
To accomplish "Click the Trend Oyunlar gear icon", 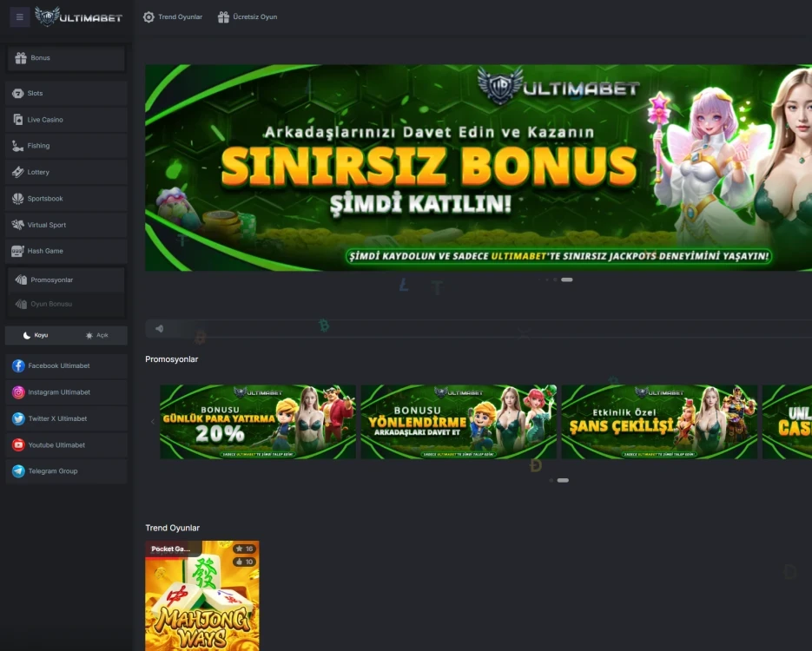I will point(149,17).
